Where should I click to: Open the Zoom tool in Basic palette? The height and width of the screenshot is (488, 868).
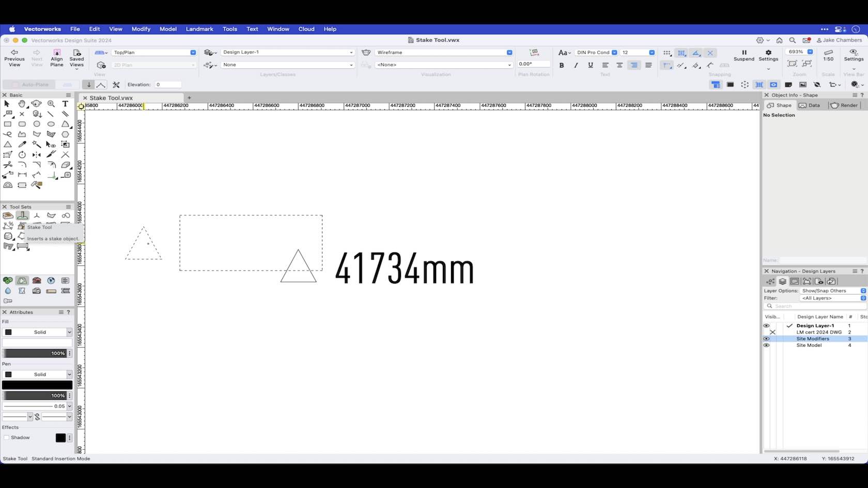pos(51,104)
